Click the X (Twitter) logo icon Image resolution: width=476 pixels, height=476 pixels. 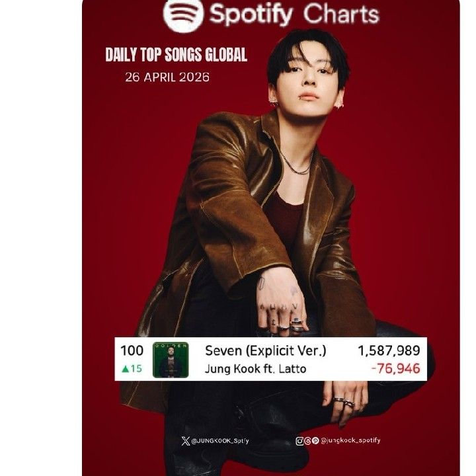[184, 441]
